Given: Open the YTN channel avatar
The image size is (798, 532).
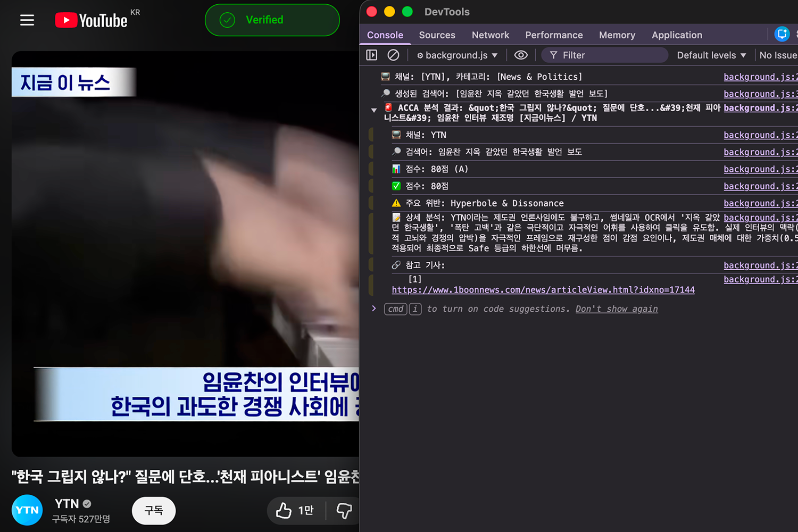Looking at the screenshot, I should (27, 510).
